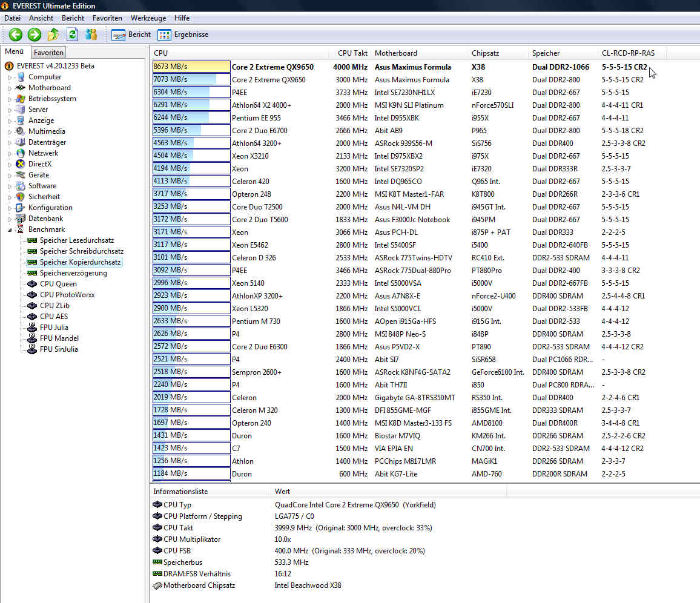Select the Geräte devices icon in tree
This screenshot has height=603, width=700.
point(21,175)
